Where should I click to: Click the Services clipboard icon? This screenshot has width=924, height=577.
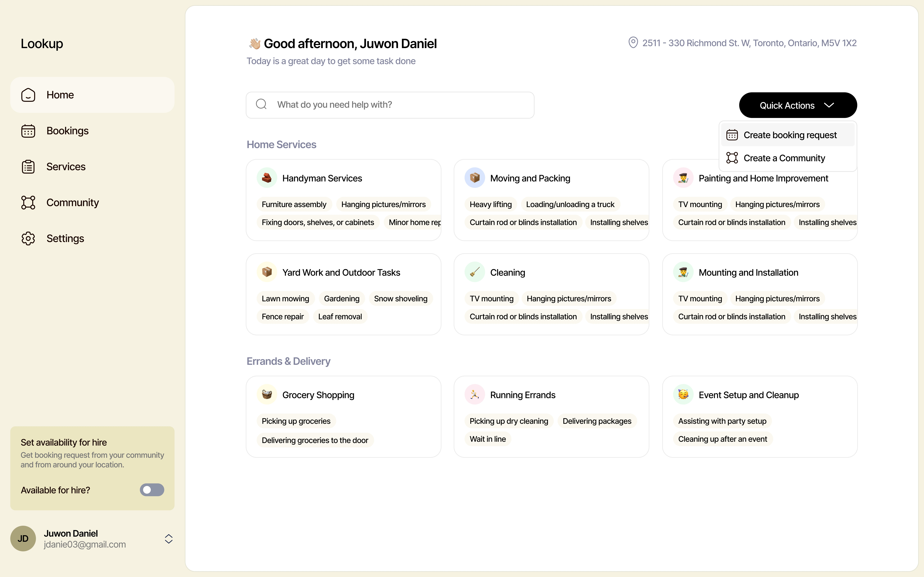(x=28, y=167)
